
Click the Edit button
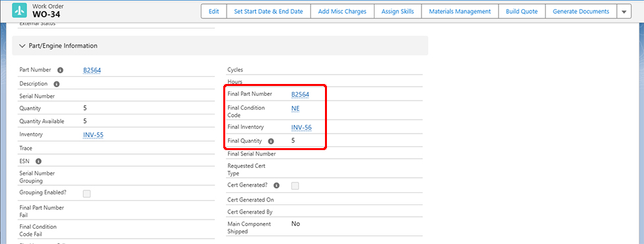213,11
